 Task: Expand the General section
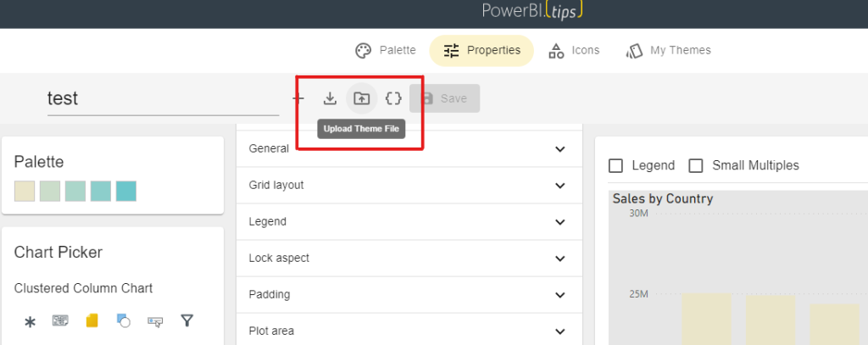click(x=408, y=148)
